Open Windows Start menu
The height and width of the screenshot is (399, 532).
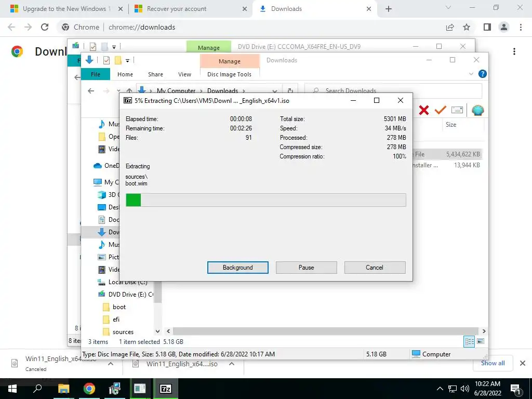tap(12, 389)
